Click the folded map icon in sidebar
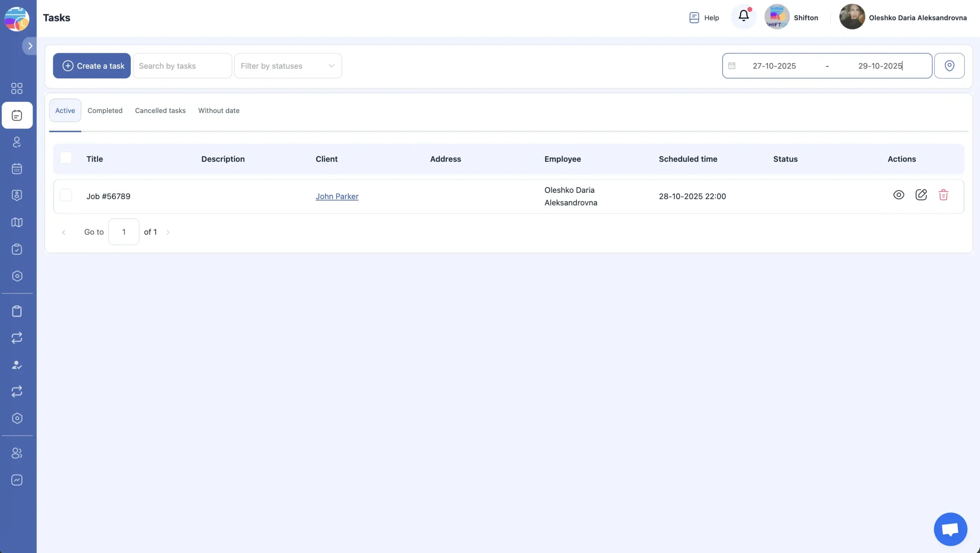Viewport: 980px width, 553px height. 17,222
